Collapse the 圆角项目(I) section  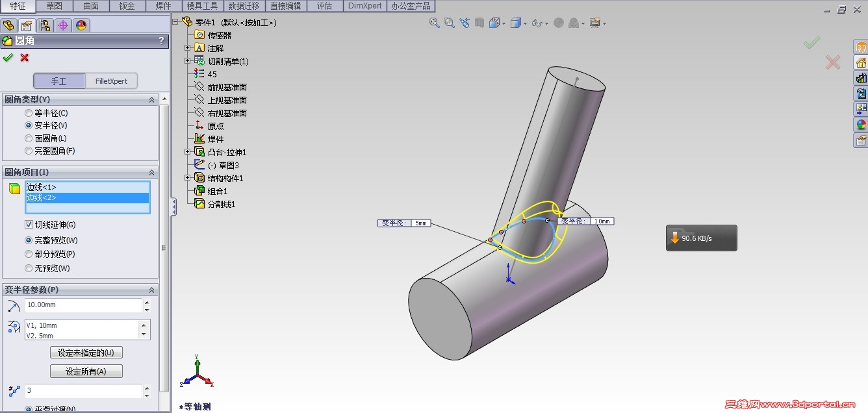[152, 172]
